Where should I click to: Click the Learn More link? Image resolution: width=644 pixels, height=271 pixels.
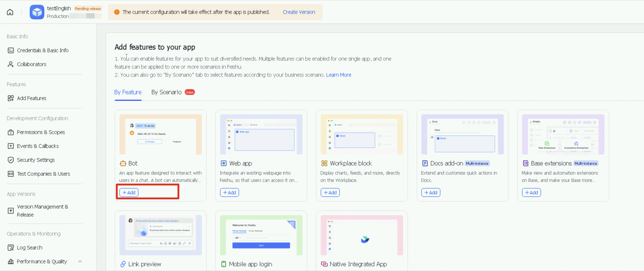pos(338,75)
